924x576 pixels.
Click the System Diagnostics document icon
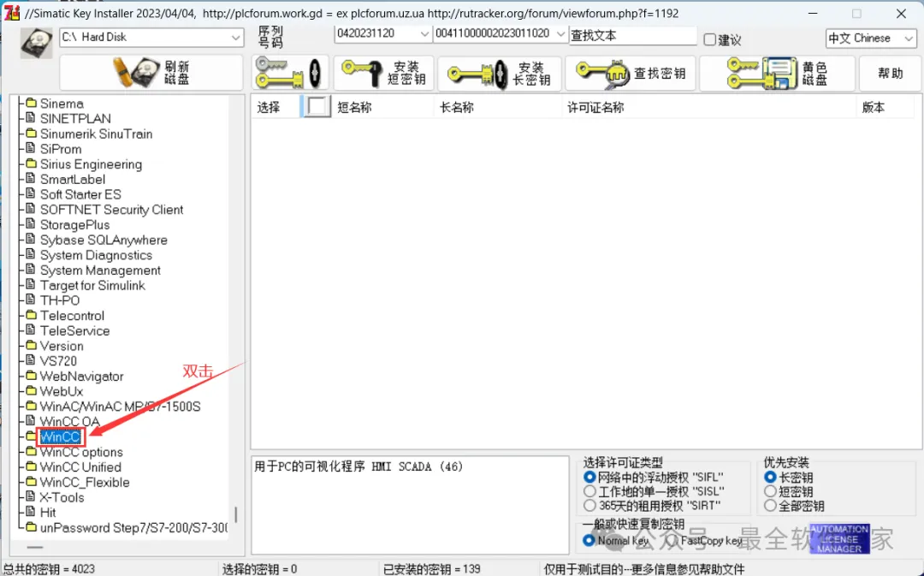click(31, 254)
